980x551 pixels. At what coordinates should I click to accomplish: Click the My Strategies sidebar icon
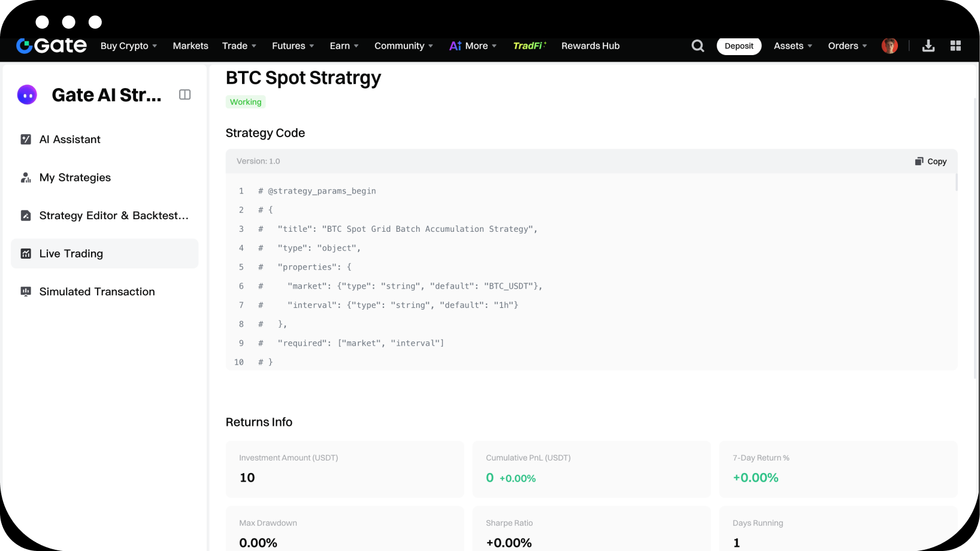click(x=26, y=178)
